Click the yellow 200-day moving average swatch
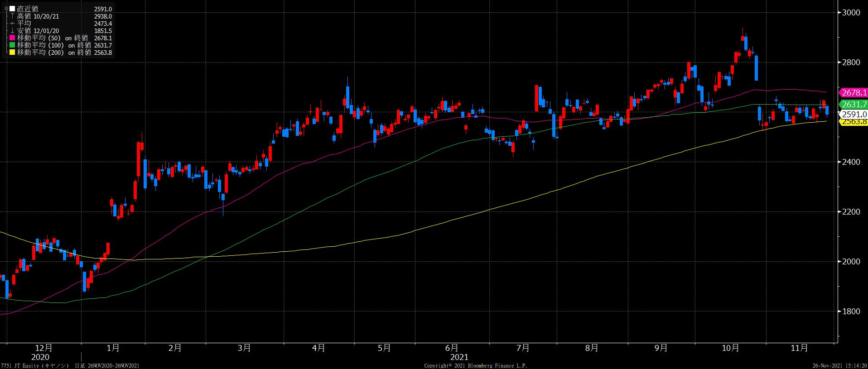The height and width of the screenshot is (369, 868). [x=12, y=53]
